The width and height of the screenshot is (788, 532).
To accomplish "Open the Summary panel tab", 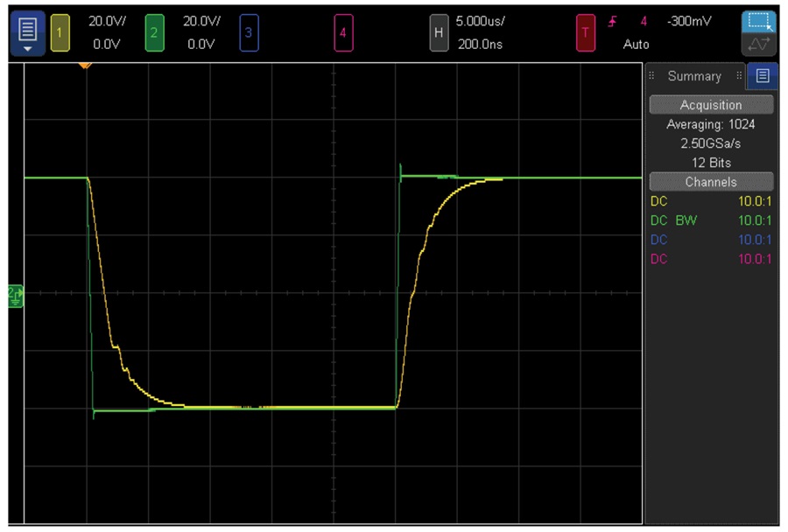I will [x=694, y=76].
